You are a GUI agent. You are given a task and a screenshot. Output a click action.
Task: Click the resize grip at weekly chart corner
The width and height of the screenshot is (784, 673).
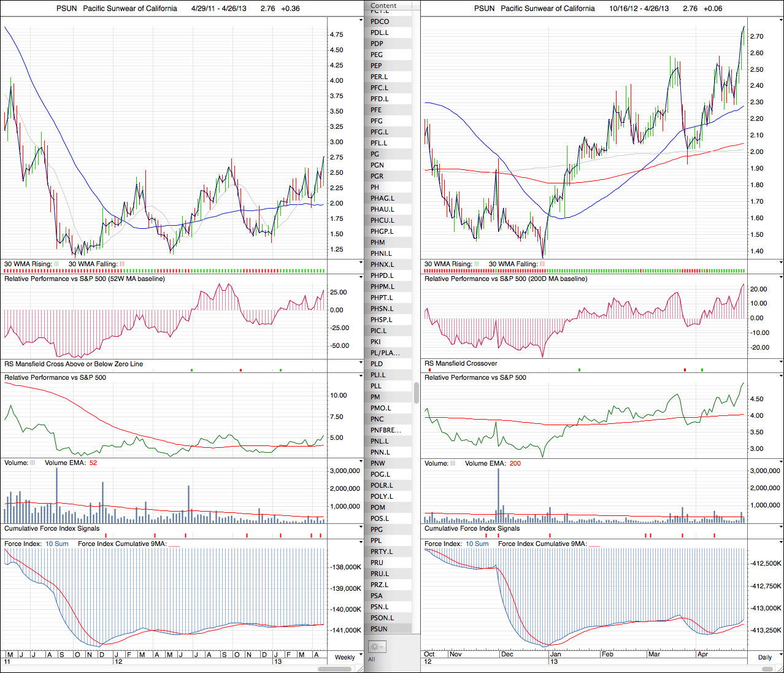[361, 669]
